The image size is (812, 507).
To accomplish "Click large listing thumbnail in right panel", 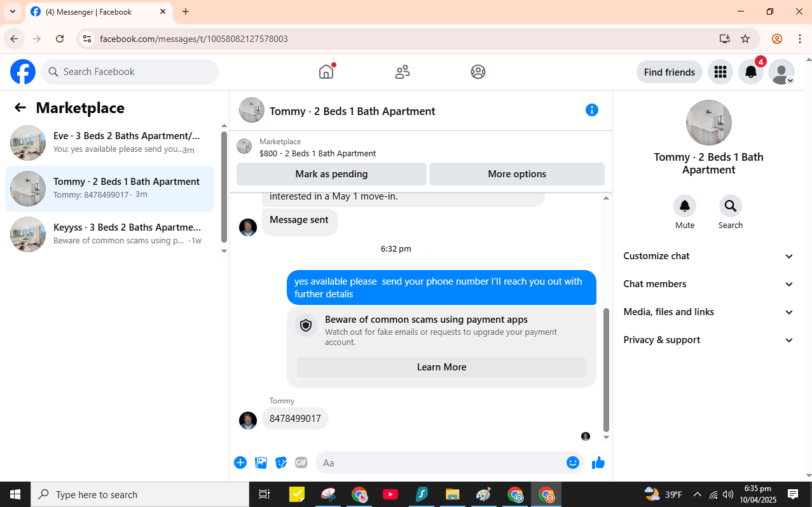I will [x=709, y=123].
